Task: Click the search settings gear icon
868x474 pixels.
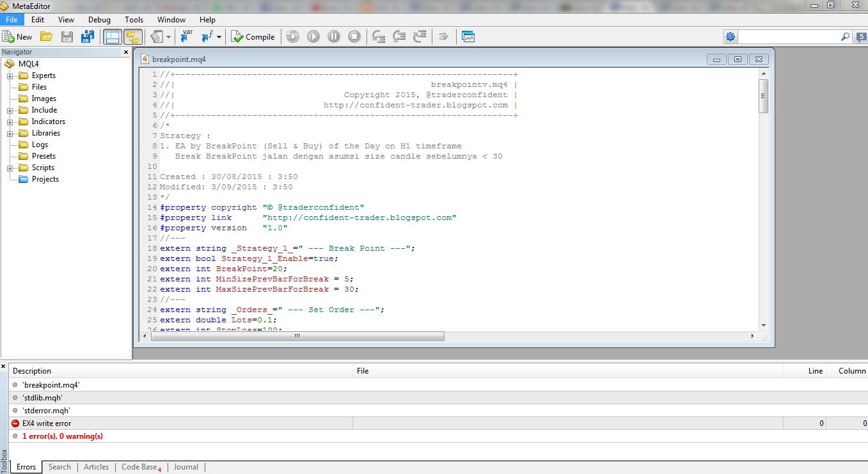Action: pos(730,37)
